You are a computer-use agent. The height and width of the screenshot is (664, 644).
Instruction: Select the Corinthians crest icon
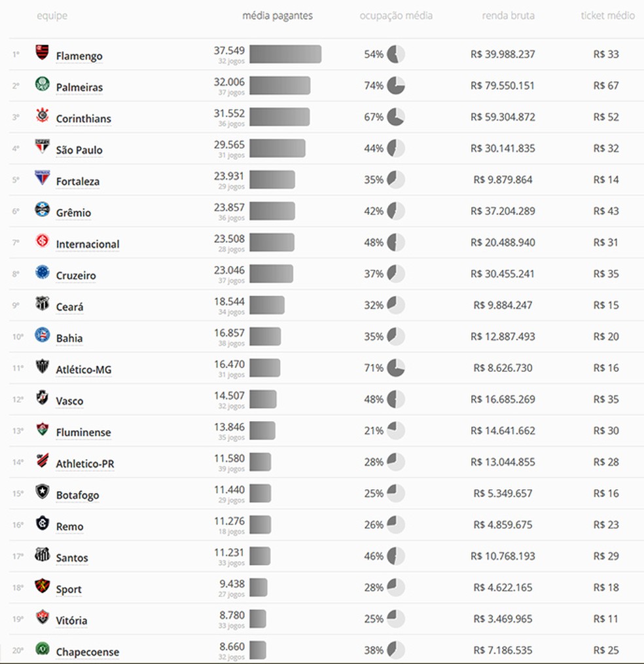[42, 115]
